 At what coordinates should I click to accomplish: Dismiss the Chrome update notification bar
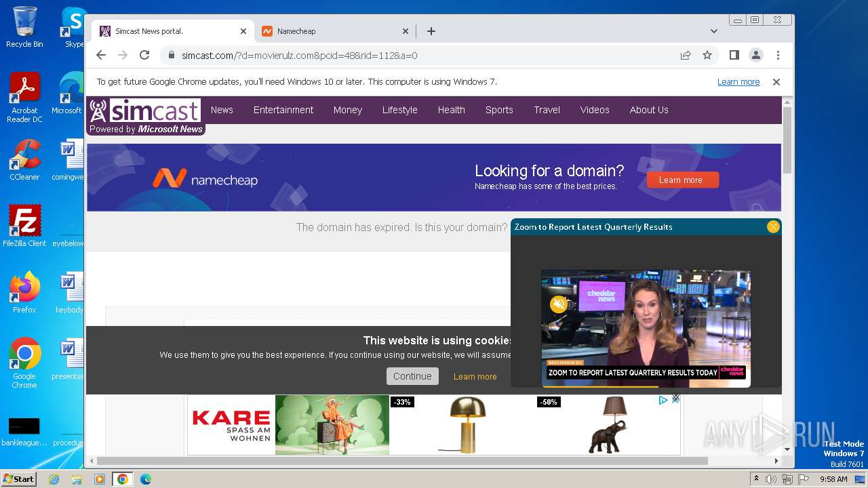click(x=776, y=81)
